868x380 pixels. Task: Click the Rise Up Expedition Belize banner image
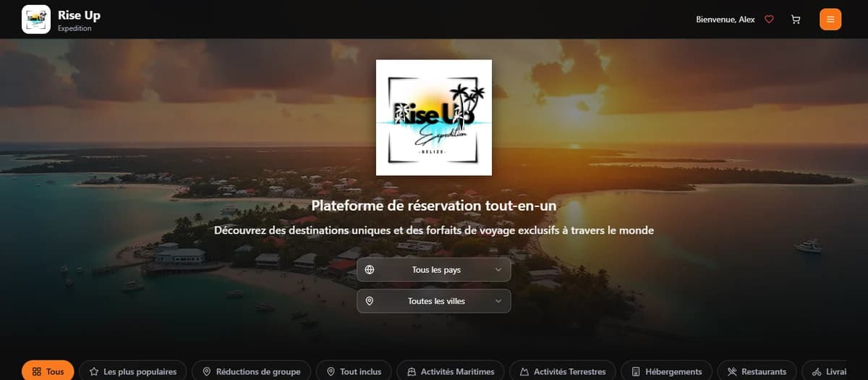(434, 117)
